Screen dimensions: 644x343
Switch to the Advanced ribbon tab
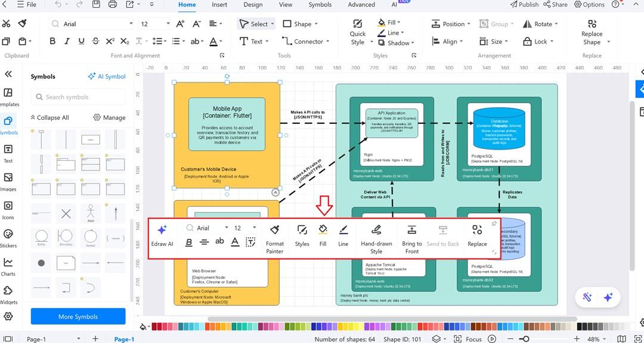click(x=361, y=4)
